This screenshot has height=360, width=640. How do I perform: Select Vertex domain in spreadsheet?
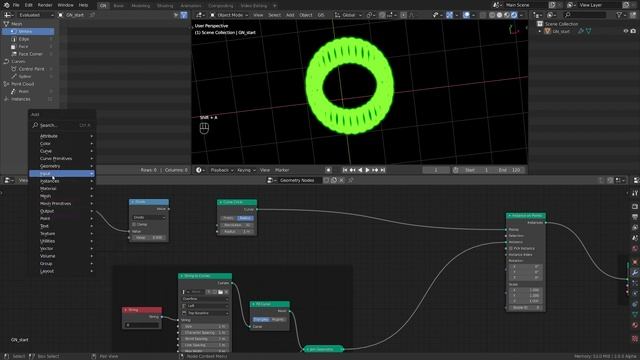(28, 31)
